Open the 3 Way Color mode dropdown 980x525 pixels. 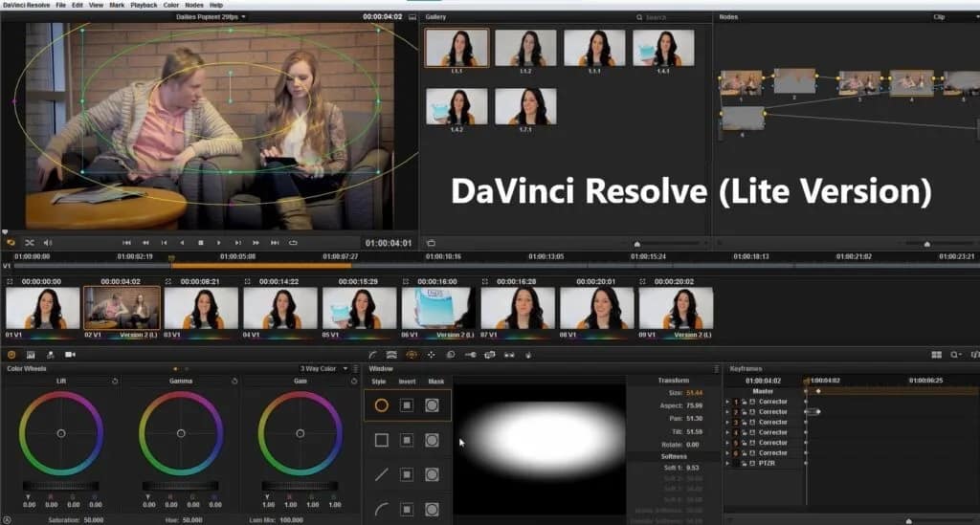coord(323,369)
